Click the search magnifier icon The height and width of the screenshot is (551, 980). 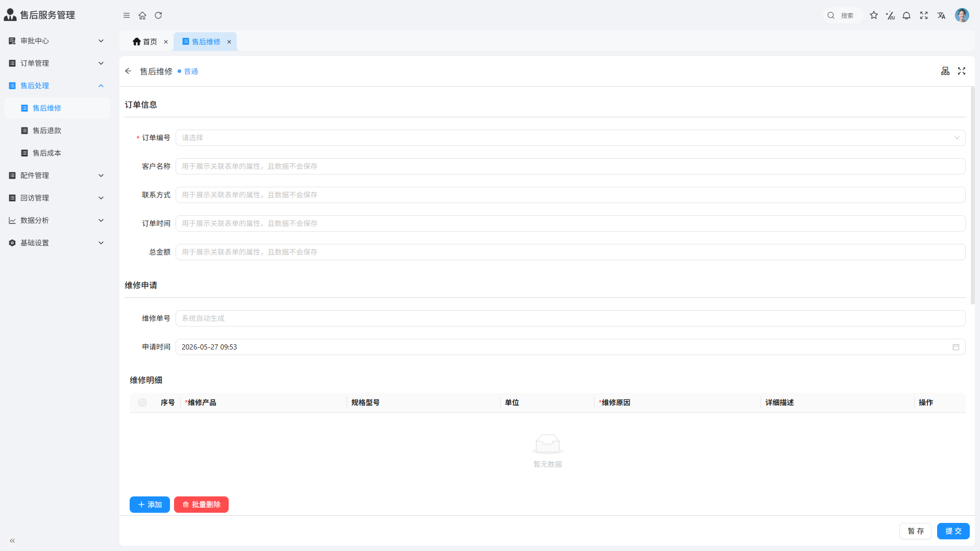click(831, 15)
